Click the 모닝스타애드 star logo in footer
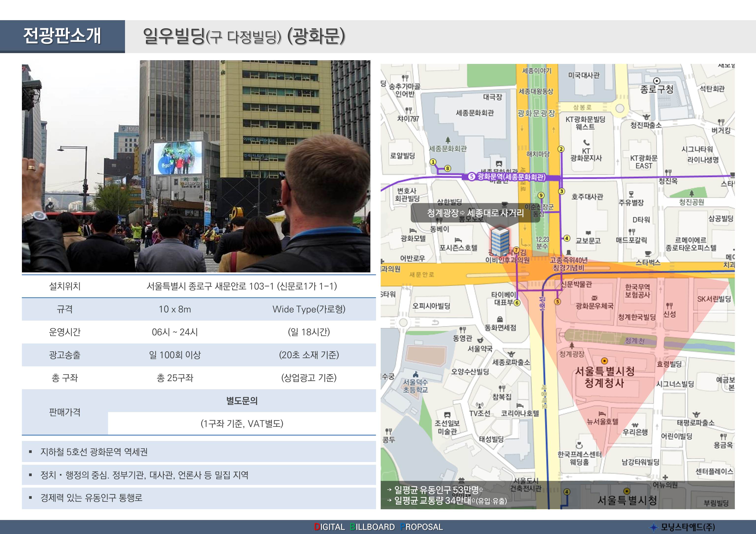The image size is (756, 534). click(x=654, y=527)
